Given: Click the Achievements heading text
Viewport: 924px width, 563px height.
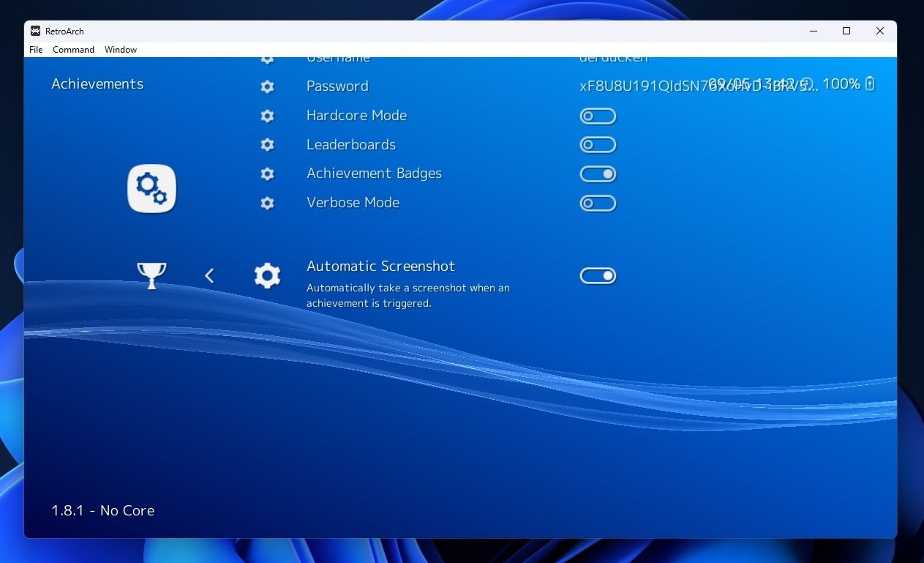Looking at the screenshot, I should tap(97, 84).
